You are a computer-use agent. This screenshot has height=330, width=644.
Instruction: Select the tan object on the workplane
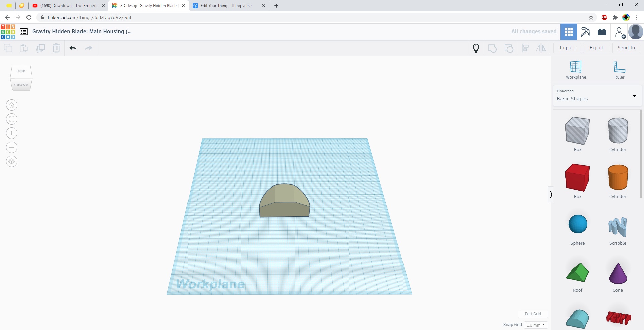tap(284, 201)
